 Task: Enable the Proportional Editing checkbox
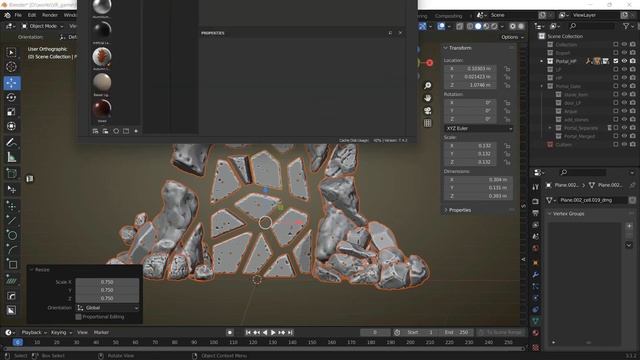78,317
